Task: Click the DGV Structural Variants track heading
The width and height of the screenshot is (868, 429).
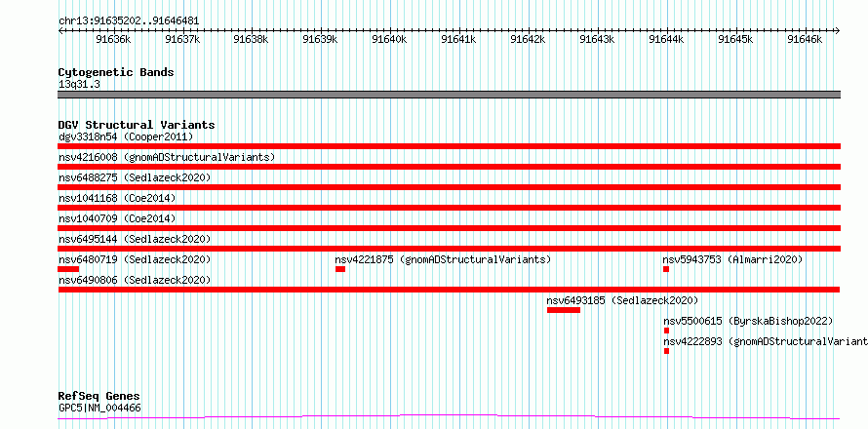Action: coord(137,125)
